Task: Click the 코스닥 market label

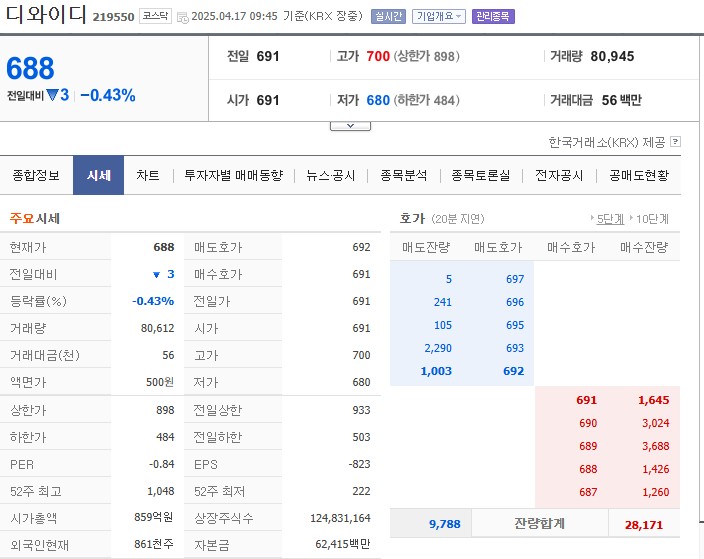Action: point(155,16)
